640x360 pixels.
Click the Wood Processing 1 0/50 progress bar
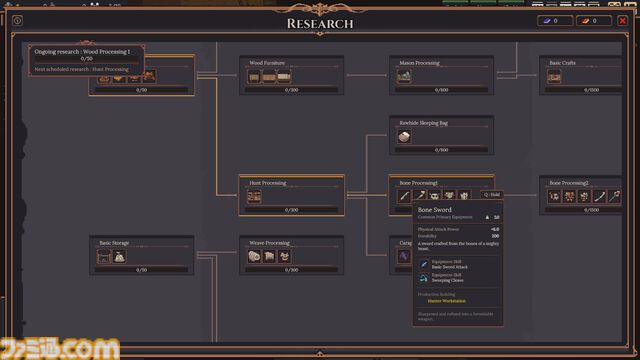tap(141, 90)
